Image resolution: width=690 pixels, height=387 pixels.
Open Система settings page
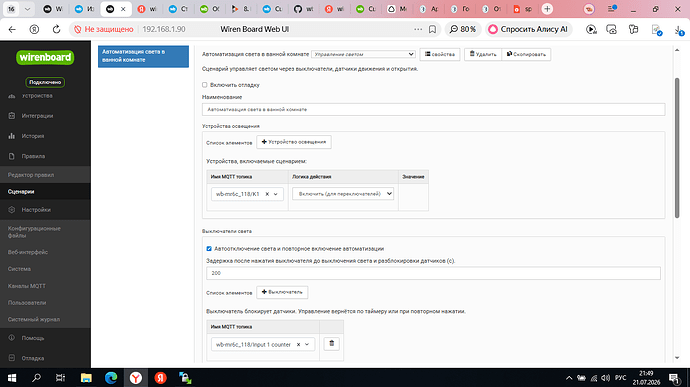19,269
